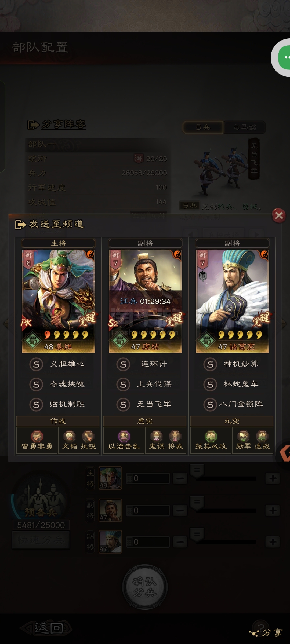The width and height of the screenshot is (290, 644).
Task: Show next formation with right arrow
Action: click(x=284, y=324)
